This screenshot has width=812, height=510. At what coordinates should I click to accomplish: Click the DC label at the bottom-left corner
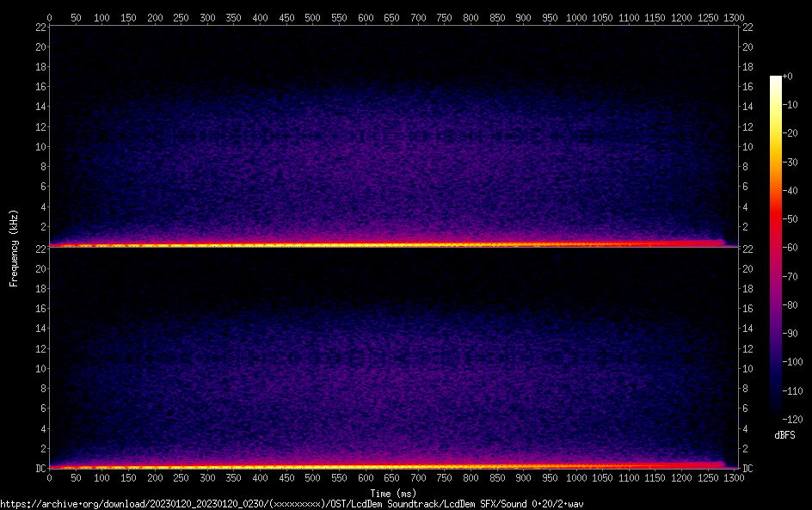39,468
